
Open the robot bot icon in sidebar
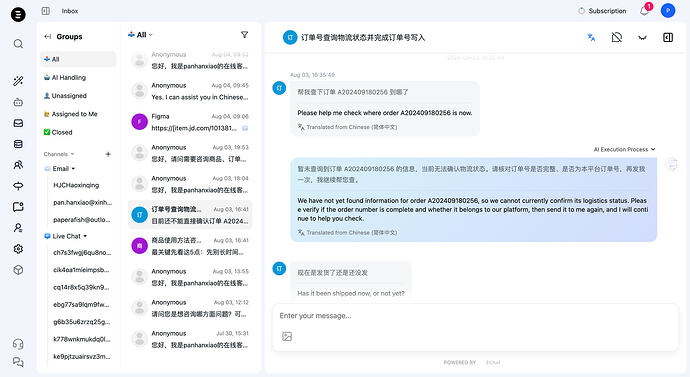tap(18, 102)
